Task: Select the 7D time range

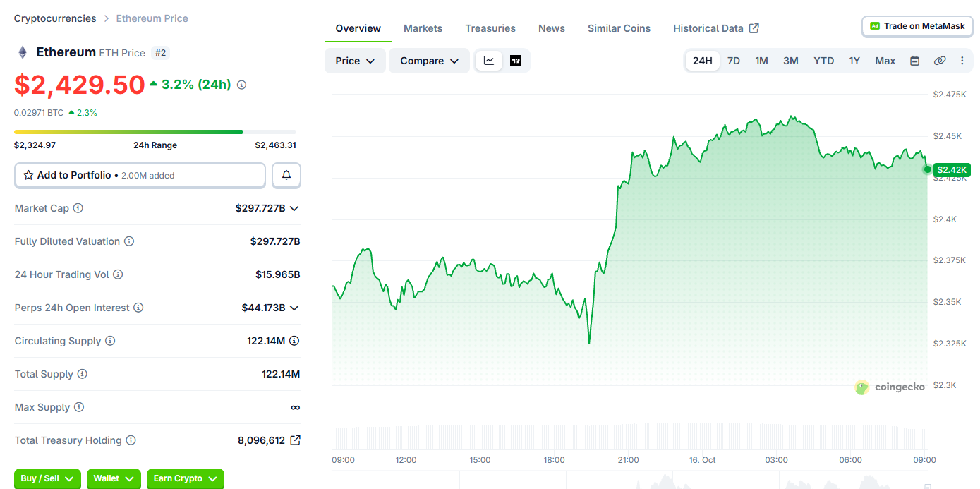Action: click(x=734, y=61)
